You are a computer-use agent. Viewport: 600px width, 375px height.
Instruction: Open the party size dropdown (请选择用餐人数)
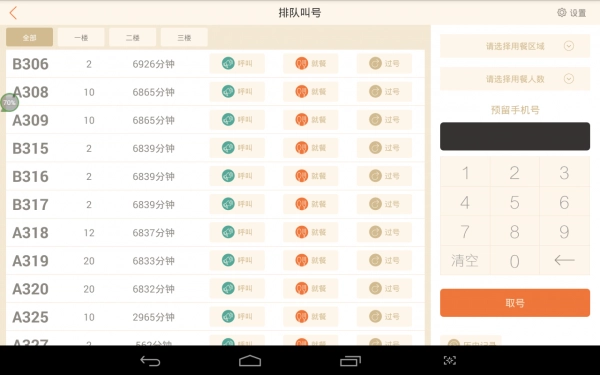[x=515, y=79]
